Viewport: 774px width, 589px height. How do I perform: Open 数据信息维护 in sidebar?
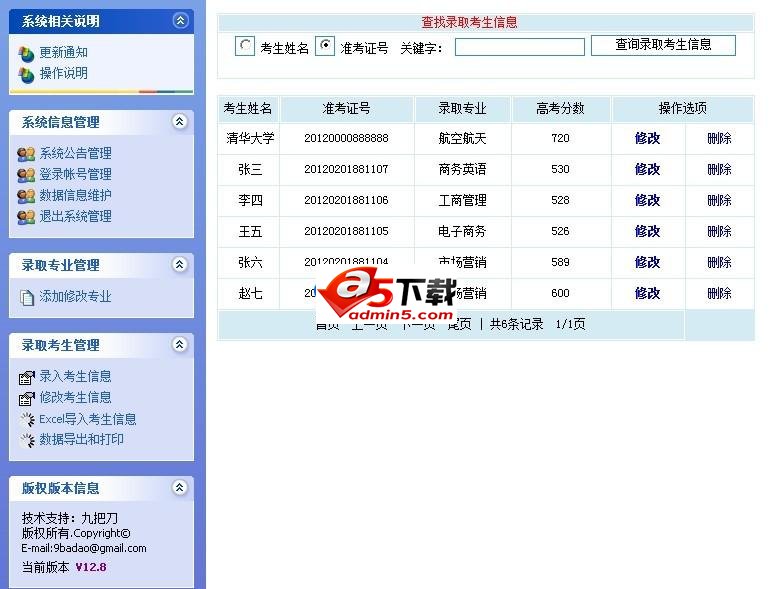(x=76, y=196)
